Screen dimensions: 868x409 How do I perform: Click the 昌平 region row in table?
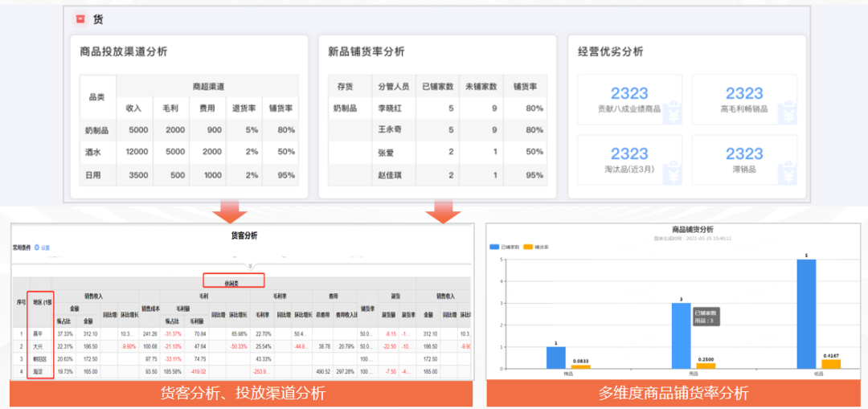(x=39, y=333)
